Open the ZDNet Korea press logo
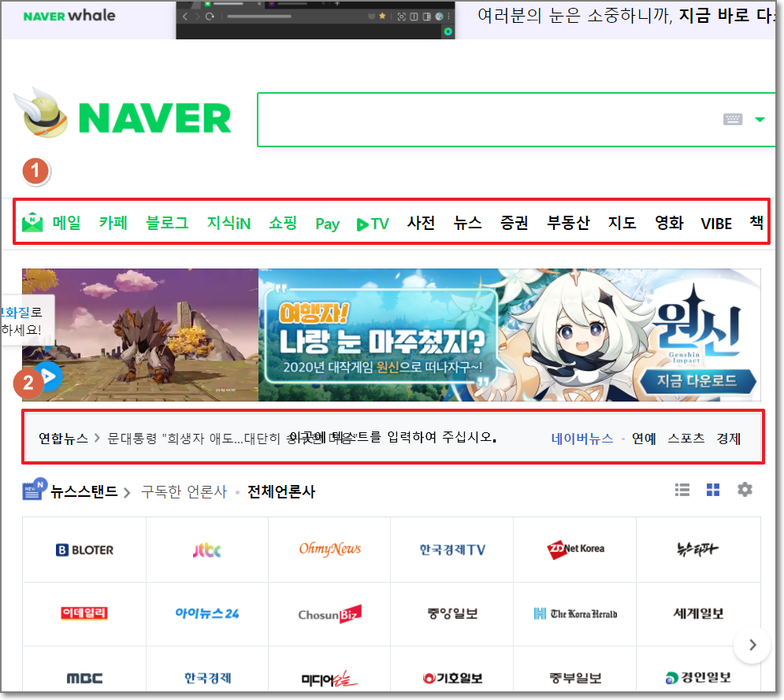Viewport: 784px width, 700px height. [575, 549]
